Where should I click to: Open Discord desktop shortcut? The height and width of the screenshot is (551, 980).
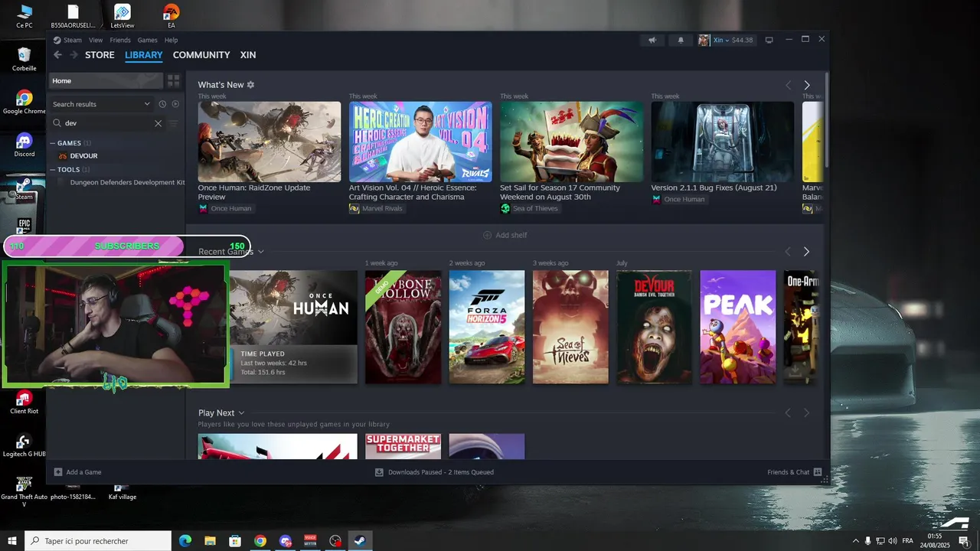[24, 145]
